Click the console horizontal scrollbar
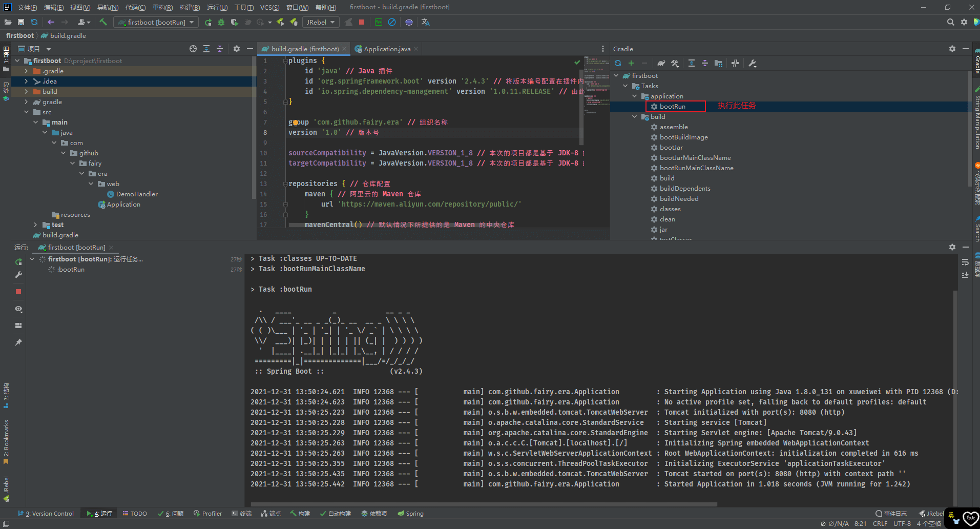Viewport: 980px width, 529px height. (x=484, y=504)
